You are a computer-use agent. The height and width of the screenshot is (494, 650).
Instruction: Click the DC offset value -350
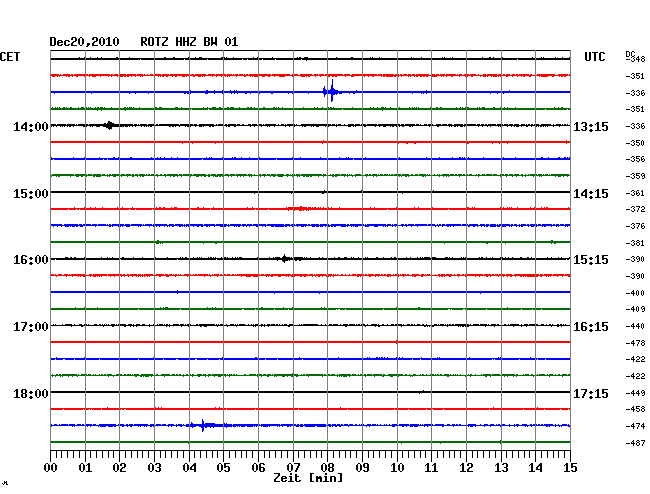[x=635, y=143]
